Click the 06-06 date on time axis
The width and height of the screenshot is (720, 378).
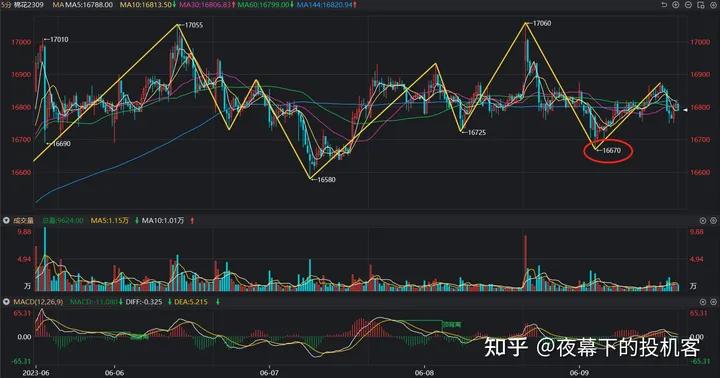coord(114,372)
